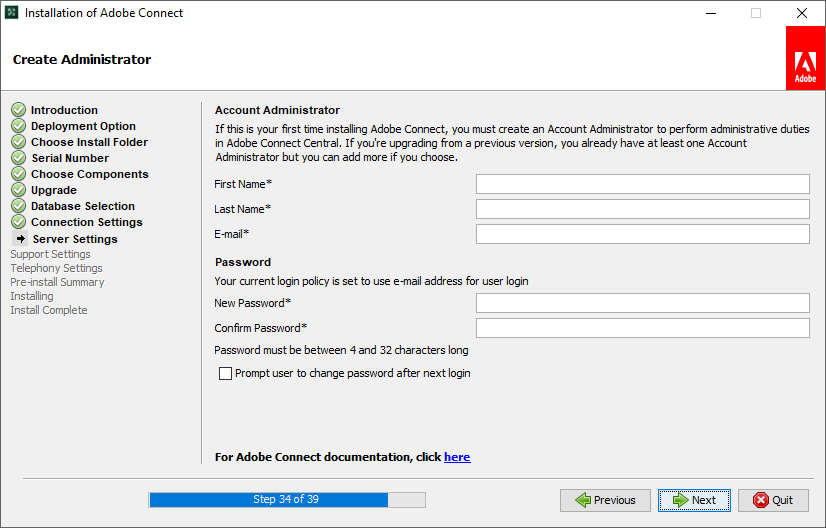826x528 pixels.
Task: Minimize the installer window
Action: click(x=711, y=13)
